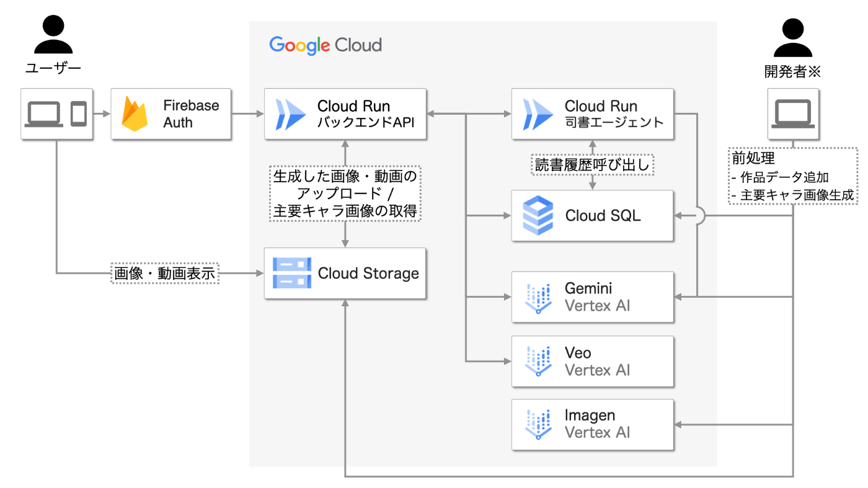868x488 pixels.
Task: Click the Cloud SQL text
Action: click(603, 216)
